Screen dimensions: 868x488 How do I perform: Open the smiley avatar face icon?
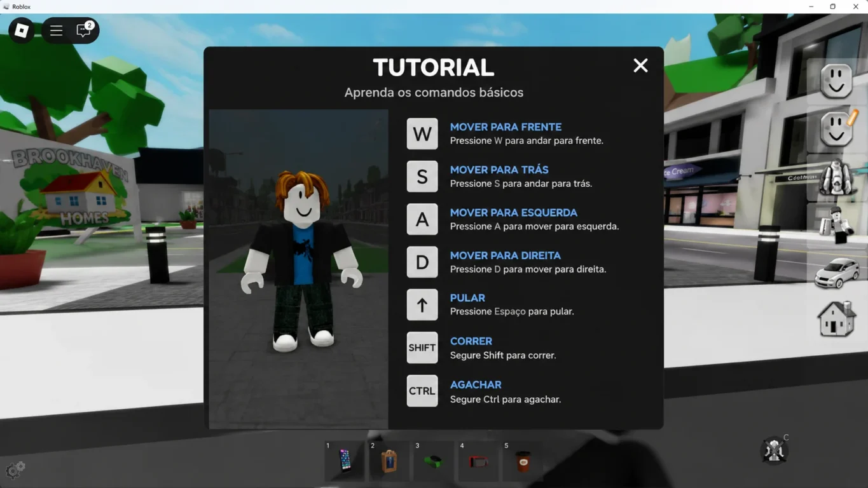click(x=836, y=81)
